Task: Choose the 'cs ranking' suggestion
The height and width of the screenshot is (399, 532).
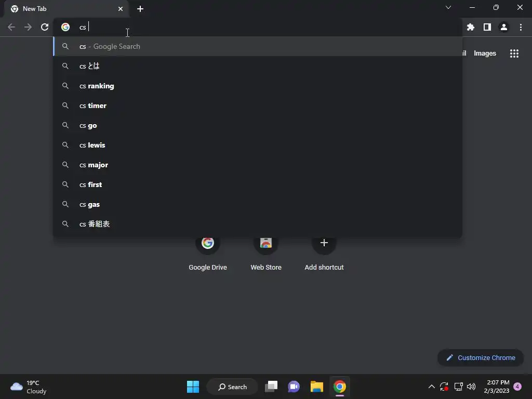Action: 258,86
